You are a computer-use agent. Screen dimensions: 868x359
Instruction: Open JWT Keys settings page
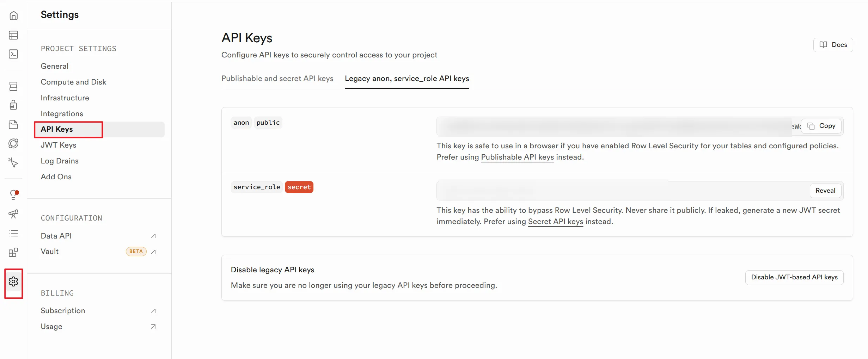(59, 145)
